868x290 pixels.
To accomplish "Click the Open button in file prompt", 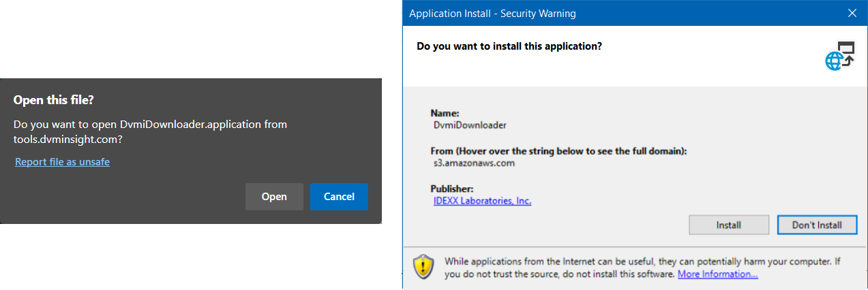I will (274, 197).
